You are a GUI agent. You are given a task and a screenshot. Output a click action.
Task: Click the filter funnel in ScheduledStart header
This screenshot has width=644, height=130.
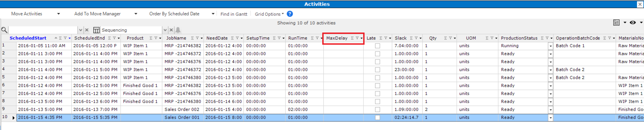(x=65, y=38)
